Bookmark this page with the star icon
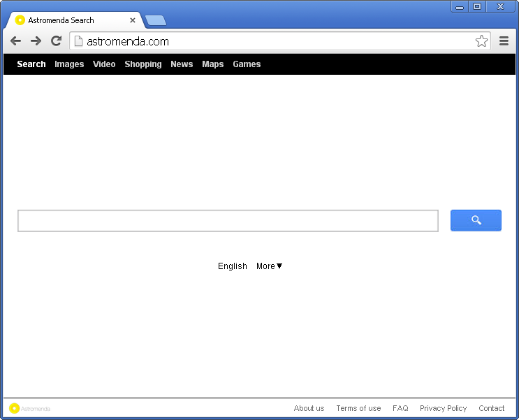 tap(481, 41)
